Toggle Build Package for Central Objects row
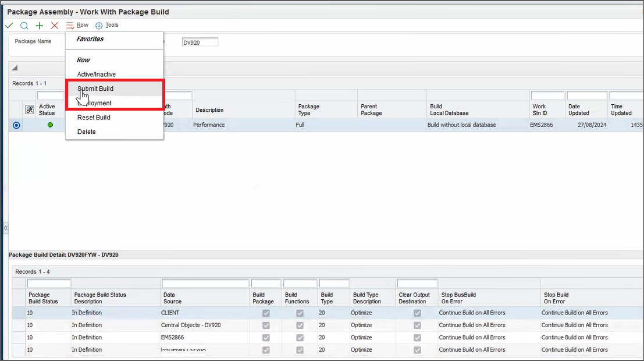Screen dimensions: 644x361 (266, 325)
